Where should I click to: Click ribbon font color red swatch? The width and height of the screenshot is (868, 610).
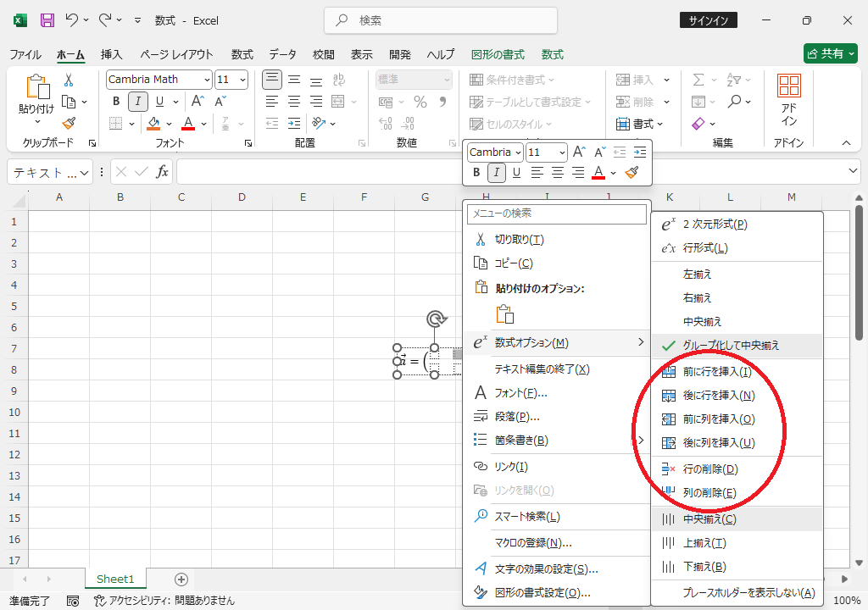click(188, 123)
